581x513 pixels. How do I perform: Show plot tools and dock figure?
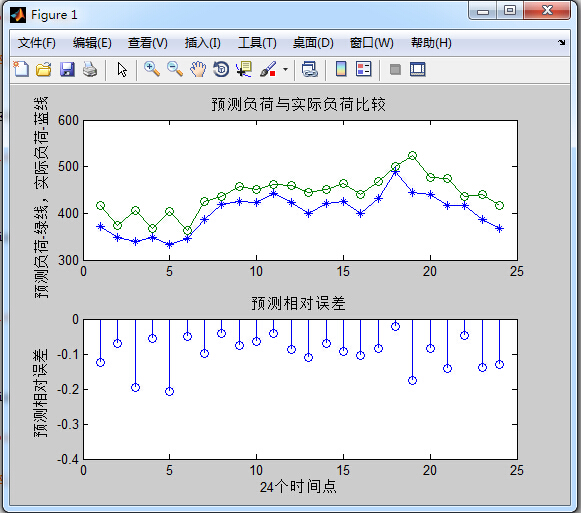(x=418, y=69)
